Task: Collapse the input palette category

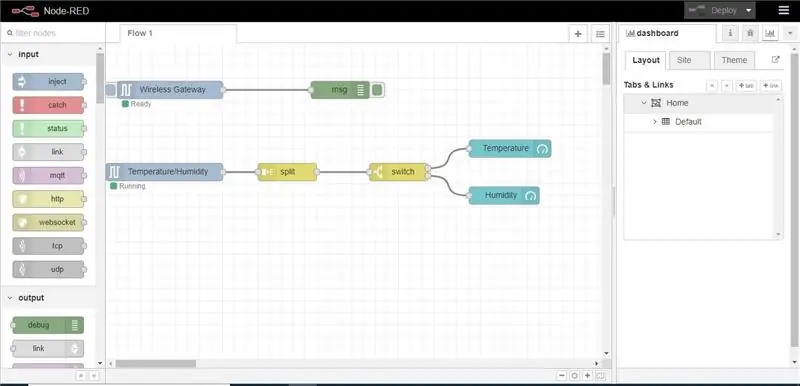Action: [10, 55]
